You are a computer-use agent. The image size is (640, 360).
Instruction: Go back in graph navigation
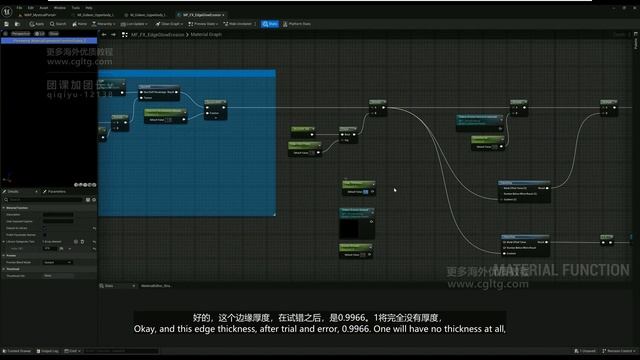[x=104, y=35]
